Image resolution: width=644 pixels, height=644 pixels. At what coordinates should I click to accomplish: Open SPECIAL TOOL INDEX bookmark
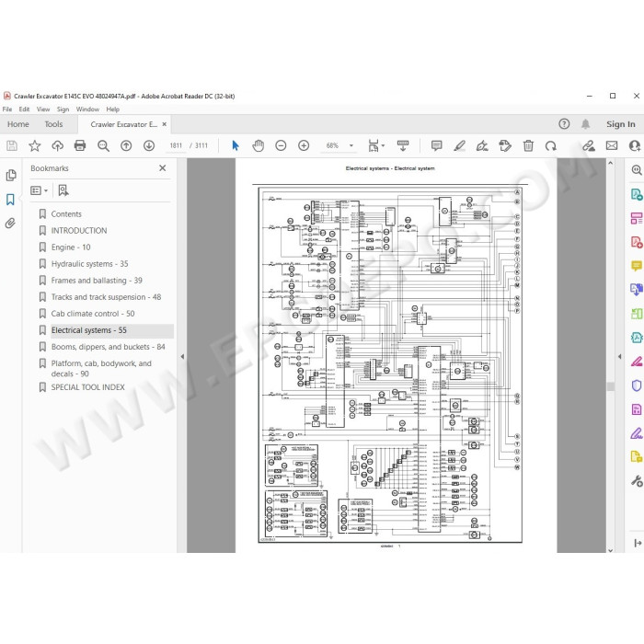88,387
